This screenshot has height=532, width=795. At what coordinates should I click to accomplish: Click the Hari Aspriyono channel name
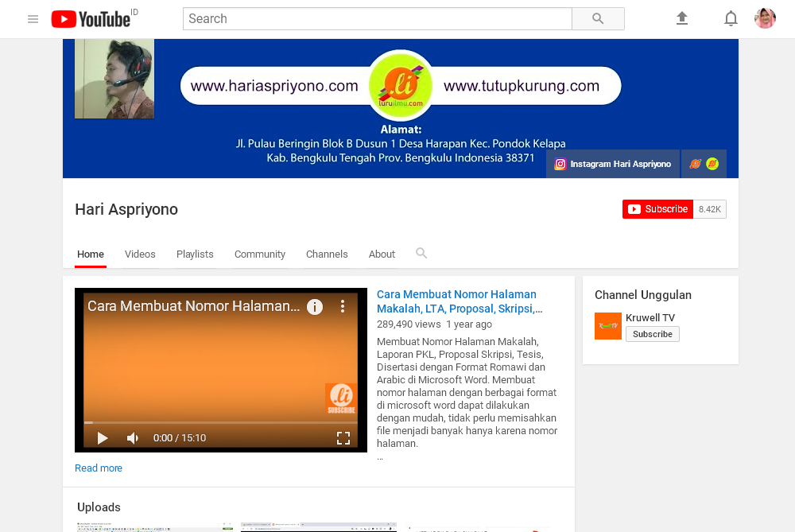coord(126,209)
